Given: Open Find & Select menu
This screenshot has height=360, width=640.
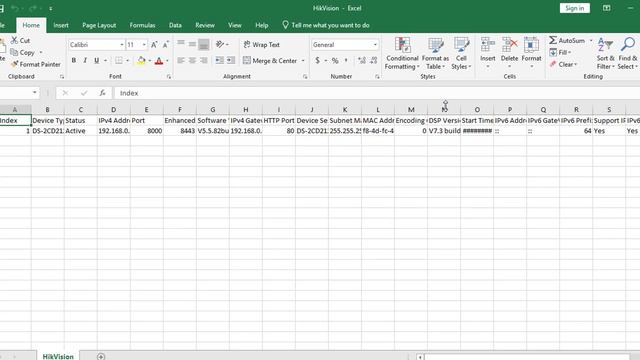Looking at the screenshot, I should click(628, 53).
